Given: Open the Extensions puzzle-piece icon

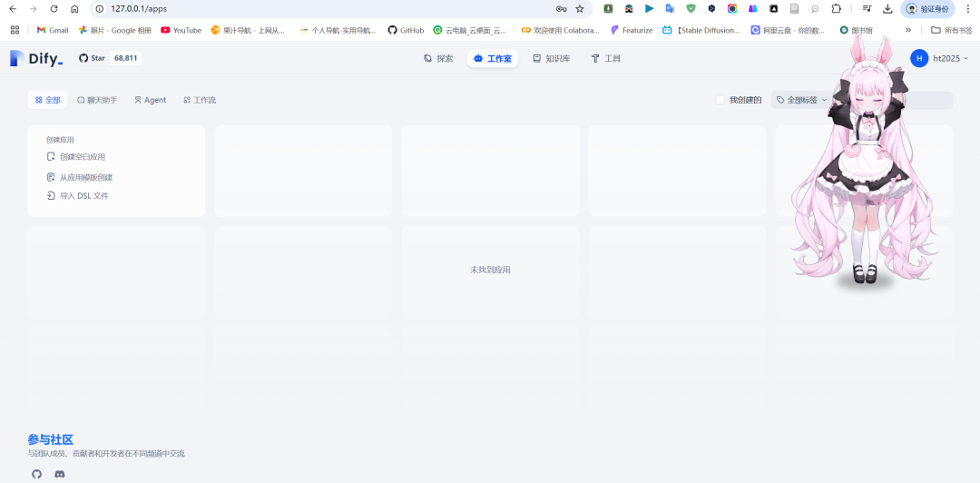Looking at the screenshot, I should coord(837,9).
